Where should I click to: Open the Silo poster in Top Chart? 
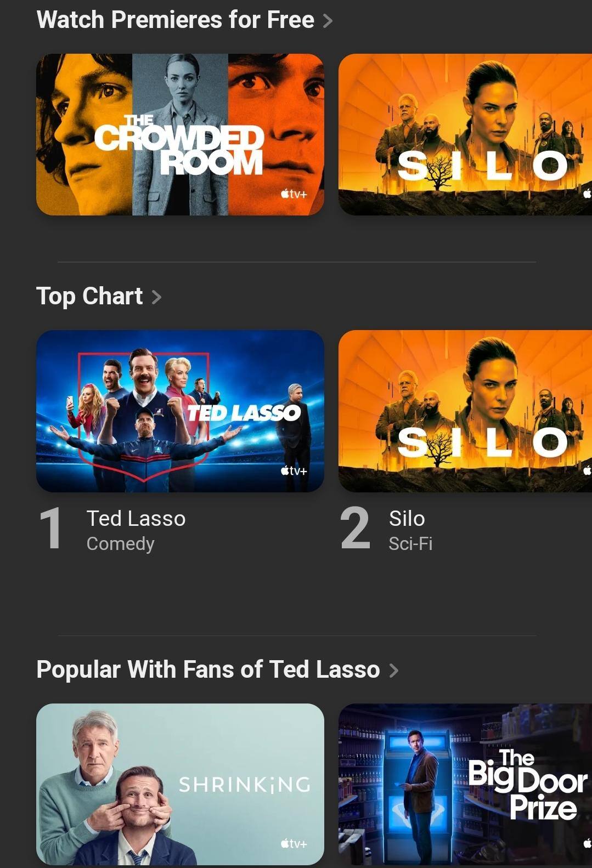[x=465, y=411]
